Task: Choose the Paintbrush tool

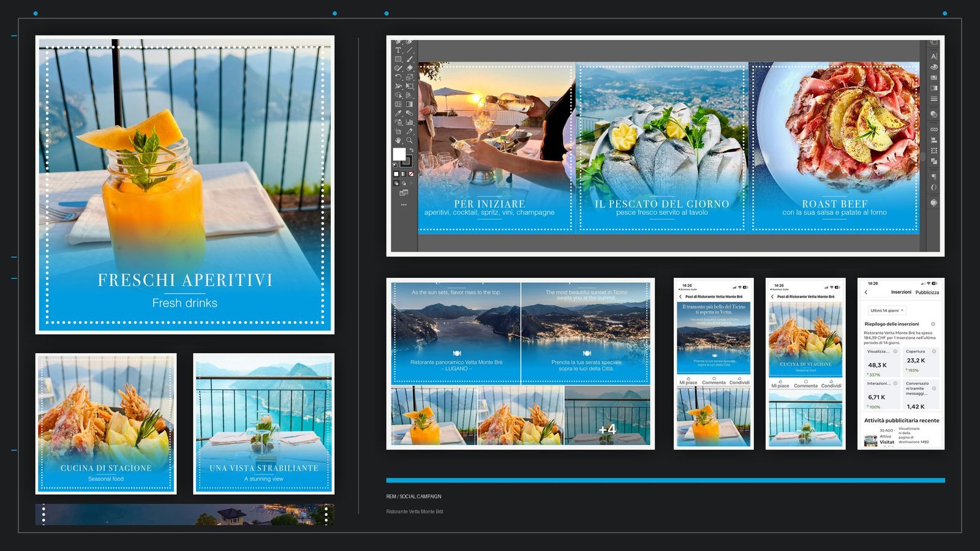Action: click(x=410, y=59)
